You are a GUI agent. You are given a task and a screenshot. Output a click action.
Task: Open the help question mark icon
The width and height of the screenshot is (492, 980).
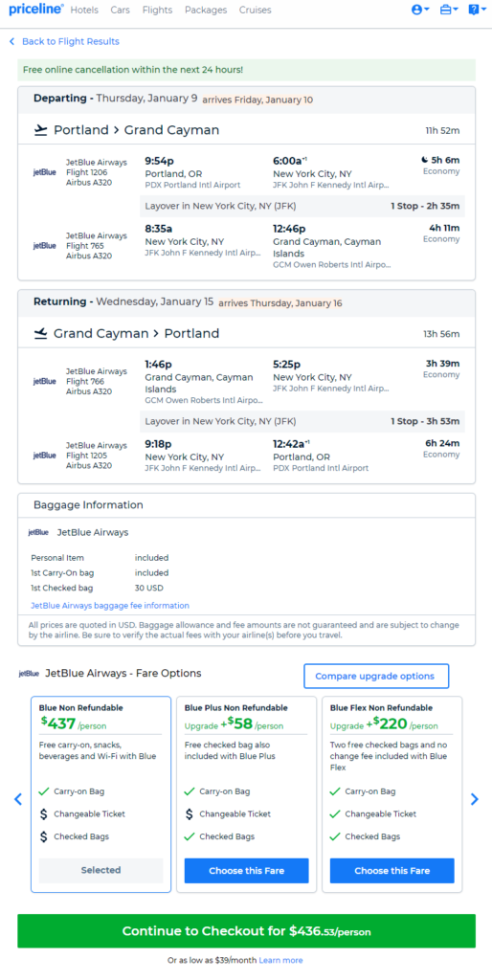click(x=477, y=10)
